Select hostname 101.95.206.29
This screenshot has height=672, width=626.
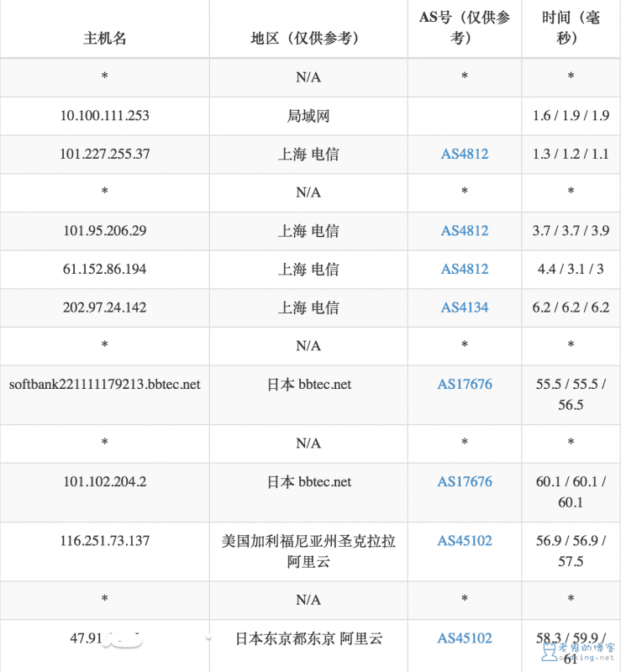105,230
